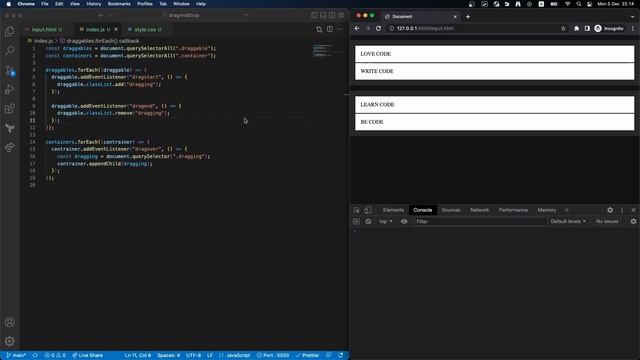Viewport: 640px width, 360px height.
Task: Open editor More Actions ellipsis
Action: coord(340,29)
